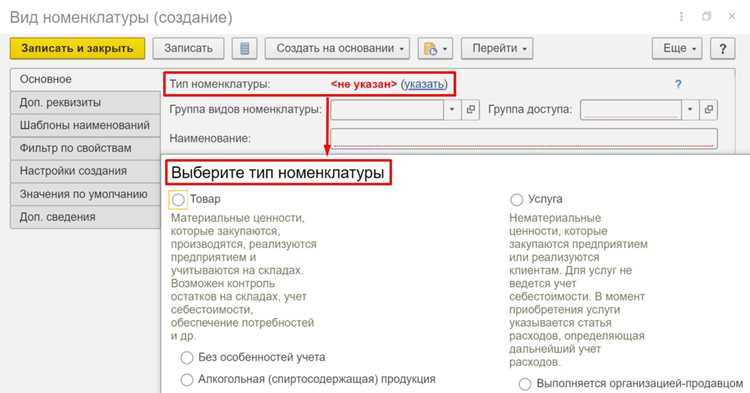Open the Еще dropdown menu
The height and width of the screenshot is (393, 750).
pyautogui.click(x=677, y=49)
